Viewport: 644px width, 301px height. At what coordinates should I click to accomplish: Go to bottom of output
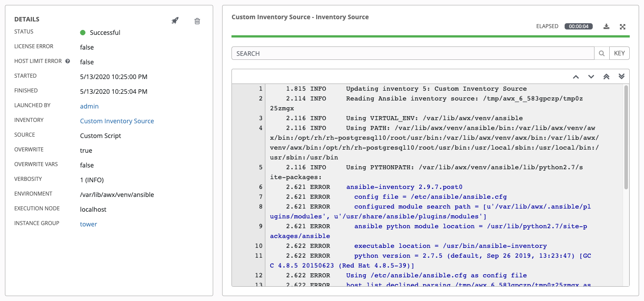coord(621,77)
